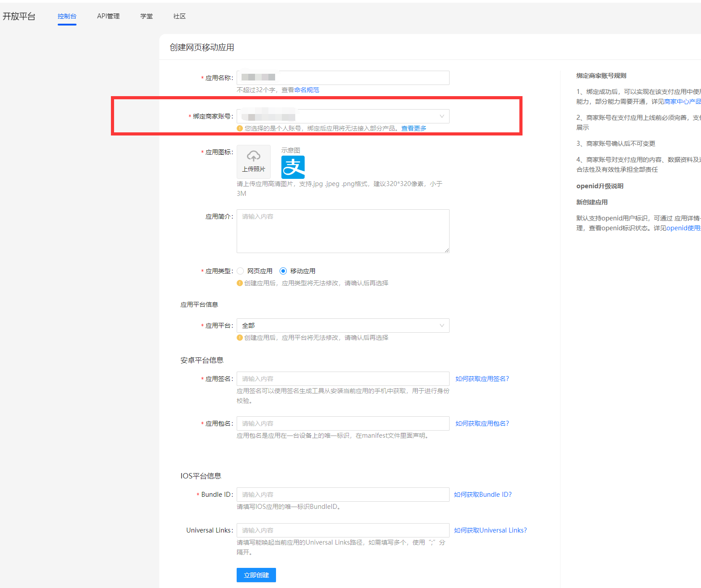This screenshot has width=701, height=588.
Task: Click the 绑定商家账号规则 heading
Action: [x=601, y=76]
